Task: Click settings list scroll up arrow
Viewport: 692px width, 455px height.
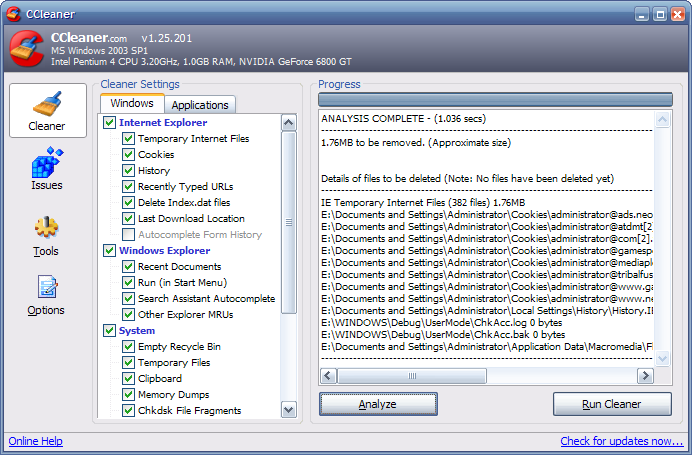Action: (289, 123)
